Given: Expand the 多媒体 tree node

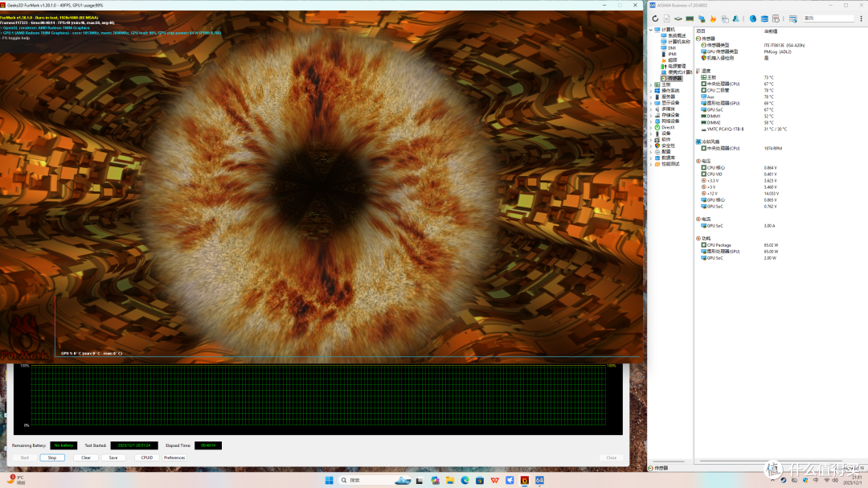Looking at the screenshot, I should point(651,109).
